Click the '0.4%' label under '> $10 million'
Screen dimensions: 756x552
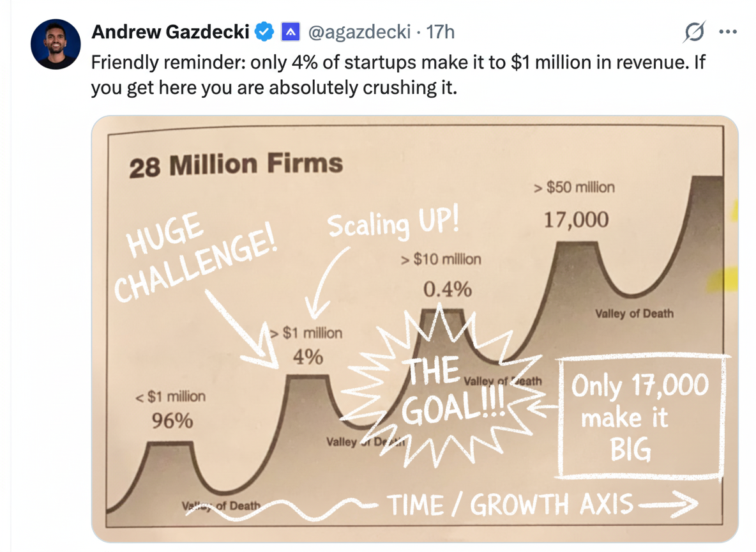coord(447,289)
